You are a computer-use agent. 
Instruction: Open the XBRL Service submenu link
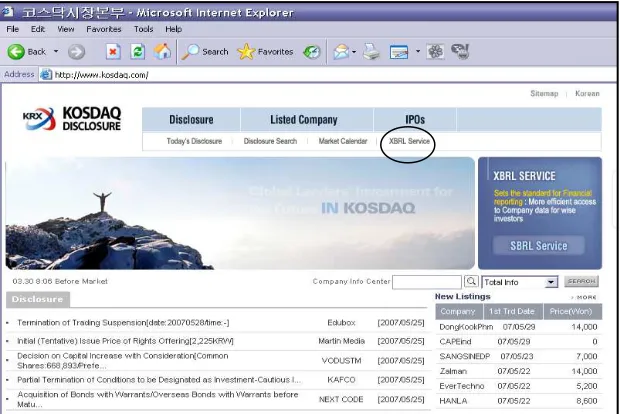tap(409, 141)
